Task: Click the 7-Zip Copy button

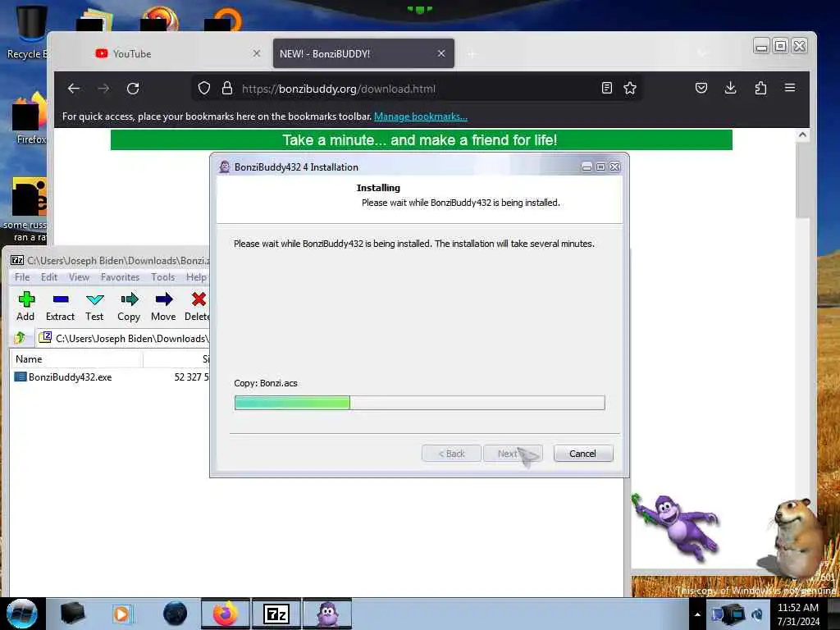Action: pyautogui.click(x=129, y=307)
